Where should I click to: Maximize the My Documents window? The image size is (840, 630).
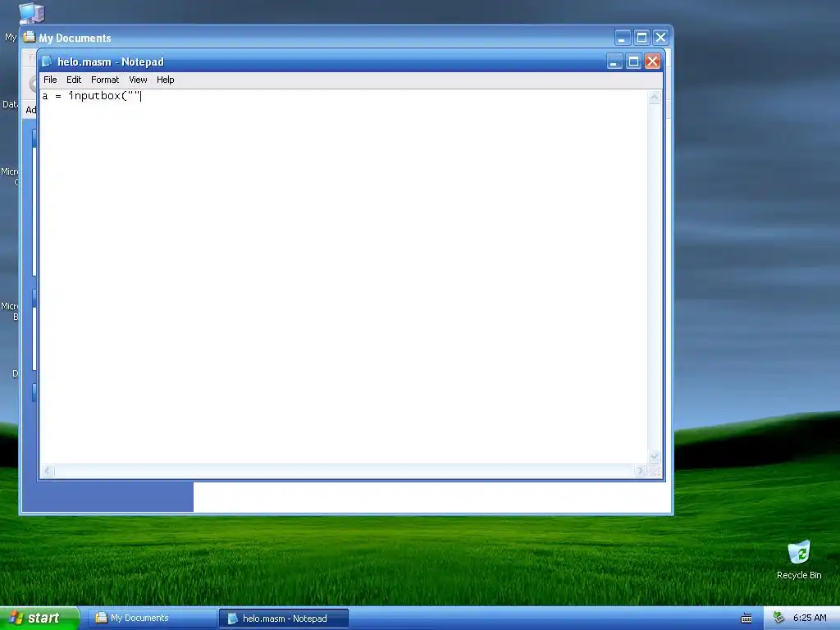[641, 38]
